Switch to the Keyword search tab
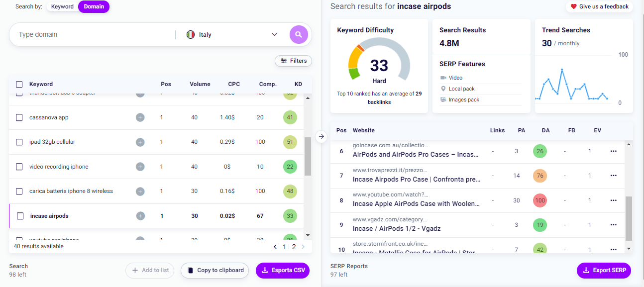Screen dimensions: 644x287 pyautogui.click(x=62, y=6)
